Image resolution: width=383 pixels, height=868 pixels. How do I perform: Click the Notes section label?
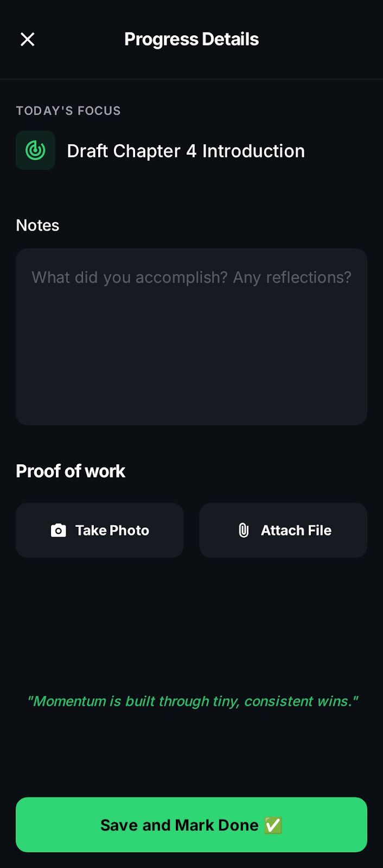(37, 225)
